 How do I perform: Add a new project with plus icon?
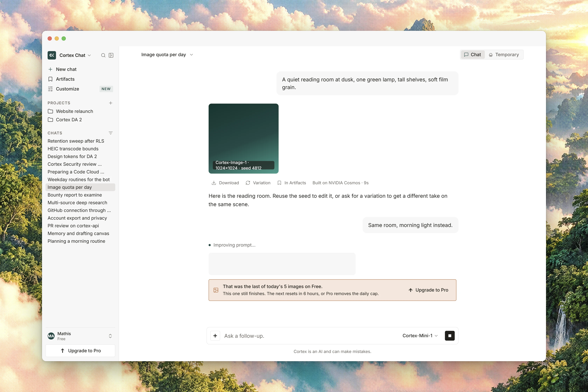(x=110, y=103)
